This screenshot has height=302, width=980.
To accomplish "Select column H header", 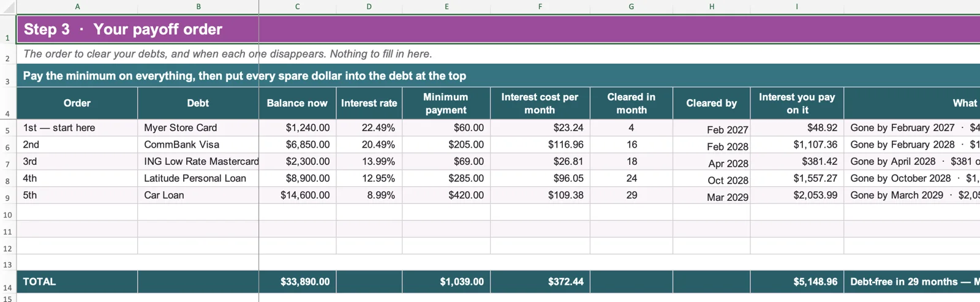I will point(712,7).
